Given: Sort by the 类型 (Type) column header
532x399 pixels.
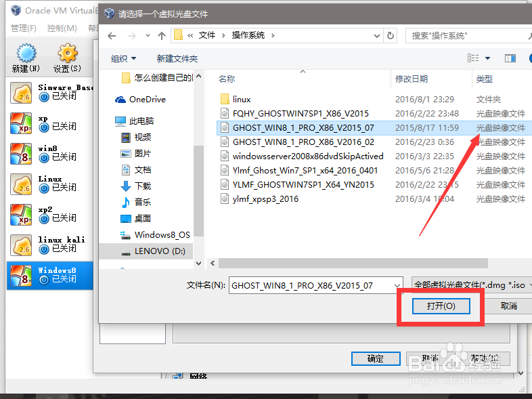Looking at the screenshot, I should click(484, 79).
